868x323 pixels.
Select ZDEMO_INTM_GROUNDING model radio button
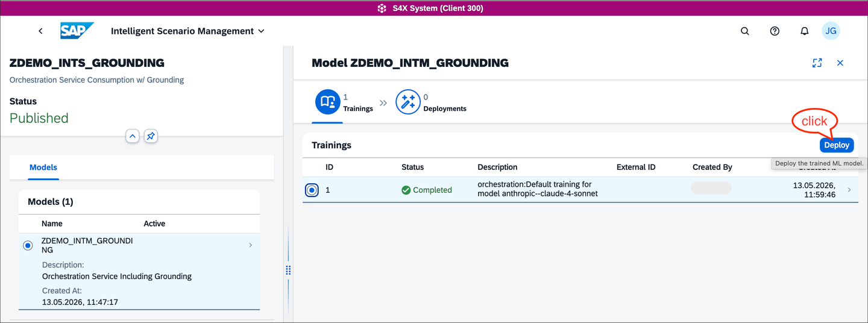click(28, 245)
